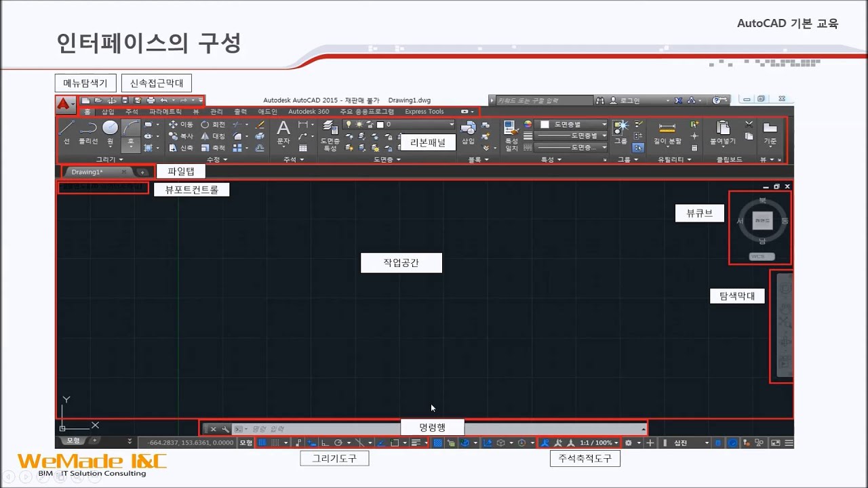868x488 pixels.
Task: Toggle the clean screen icon in status bar
Action: (x=776, y=443)
